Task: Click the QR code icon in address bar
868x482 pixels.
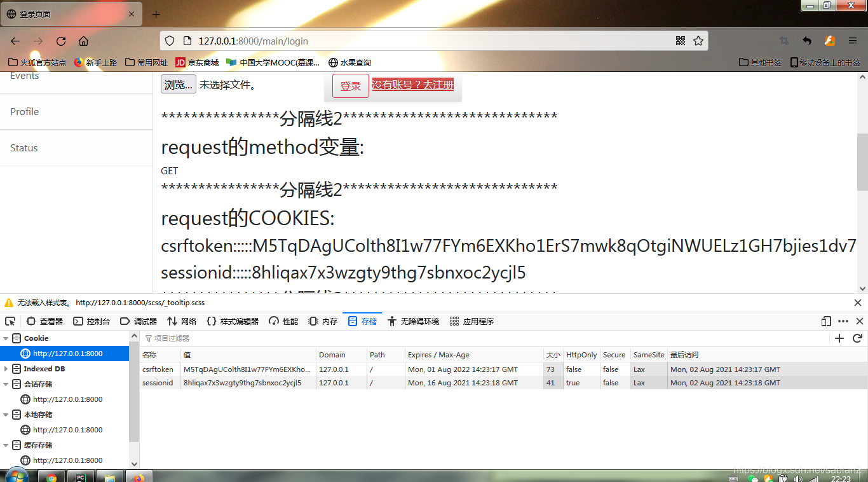Action: click(x=681, y=41)
